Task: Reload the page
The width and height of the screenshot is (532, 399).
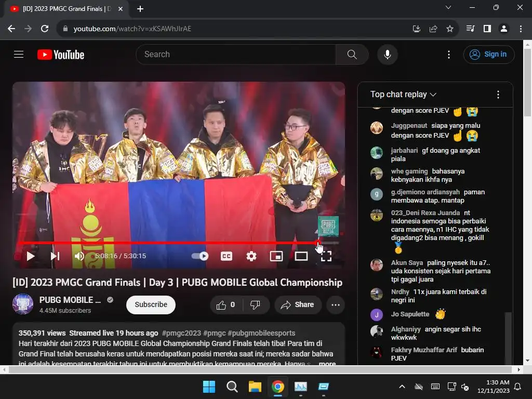Action: pos(45,29)
